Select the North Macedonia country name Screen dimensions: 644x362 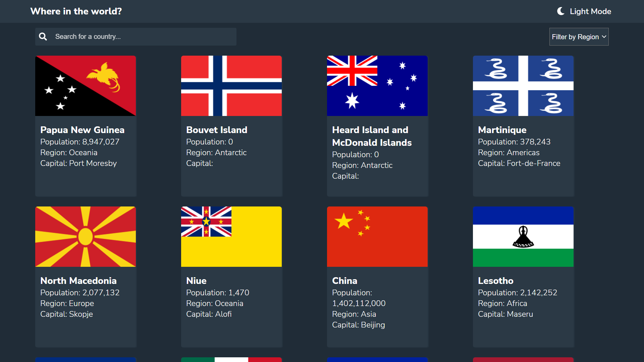point(78,281)
